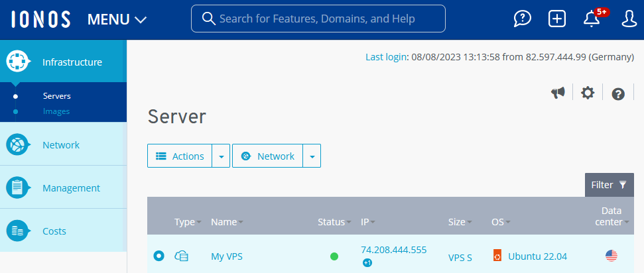644x273 pixels.
Task: Open Images in the sidebar
Action: click(x=56, y=111)
